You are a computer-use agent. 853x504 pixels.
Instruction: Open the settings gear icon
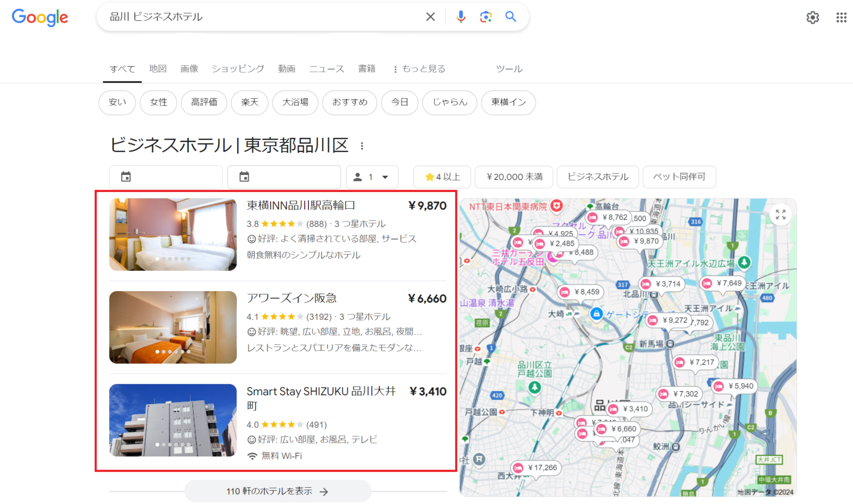coord(813,18)
